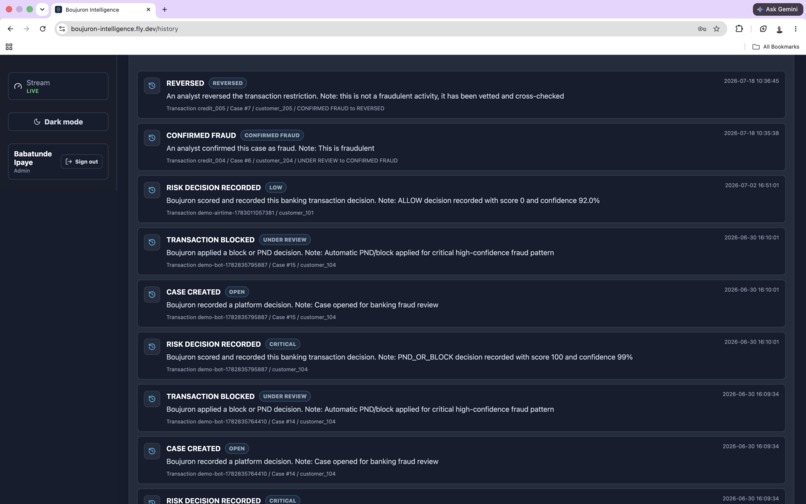Click the Stream gauge icon in sidebar
The height and width of the screenshot is (504, 806).
pyautogui.click(x=18, y=86)
